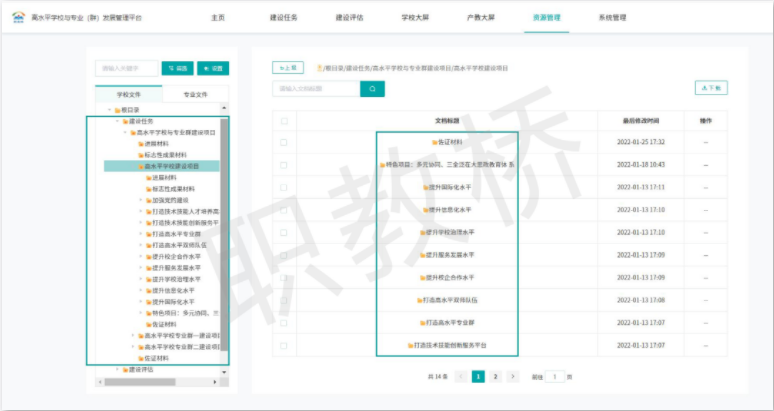Viewport: 774px width, 411px height.
Task: Click folder icon of table row 打造高水平专业群
Action: point(423,323)
